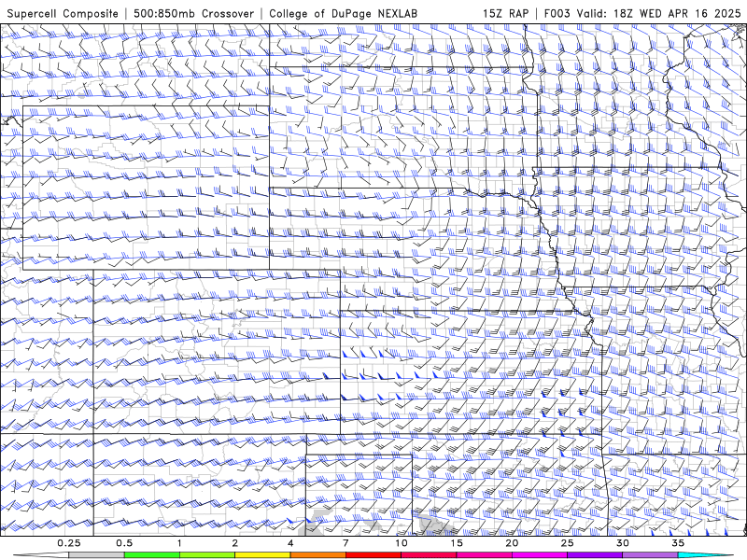This screenshot has width=747, height=560.
Task: Pick the cyan swatch right of 35
Action: tap(705, 555)
